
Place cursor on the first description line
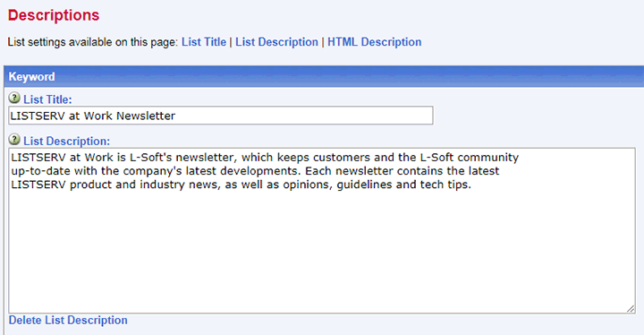click(265, 158)
